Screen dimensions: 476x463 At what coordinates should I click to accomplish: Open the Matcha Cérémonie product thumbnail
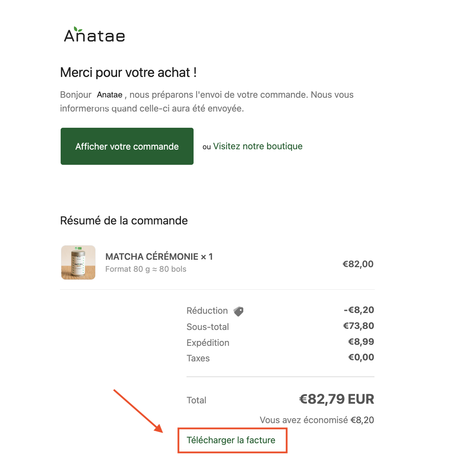point(78,263)
